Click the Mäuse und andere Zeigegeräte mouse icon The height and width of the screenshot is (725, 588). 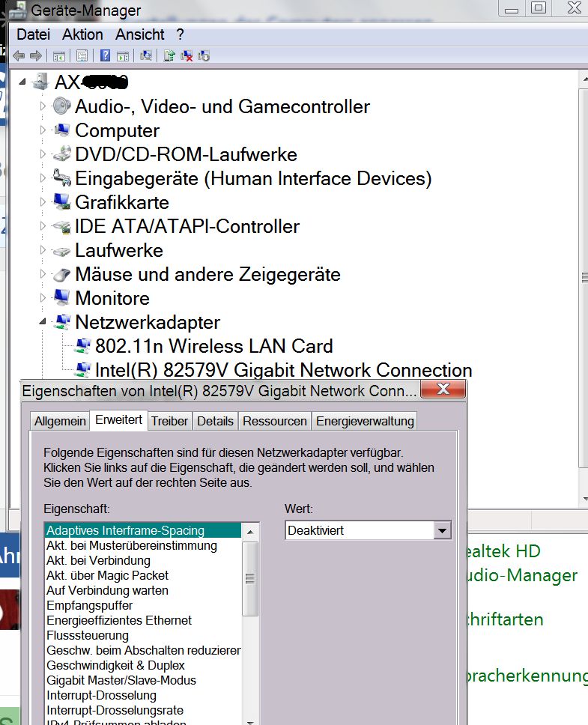61,274
